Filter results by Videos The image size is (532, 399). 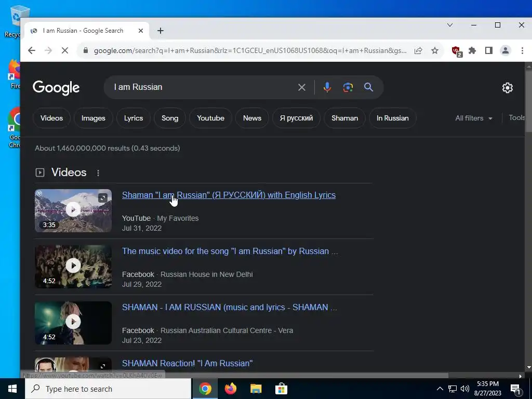(51, 118)
